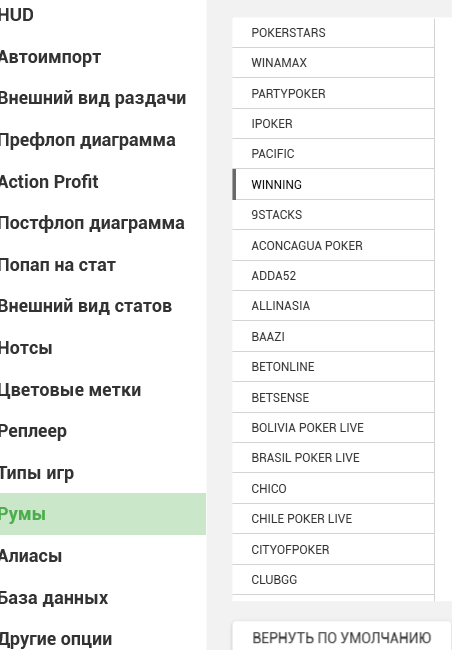Select ACONCAGUA POKER room
This screenshot has height=650, width=452.
(333, 245)
